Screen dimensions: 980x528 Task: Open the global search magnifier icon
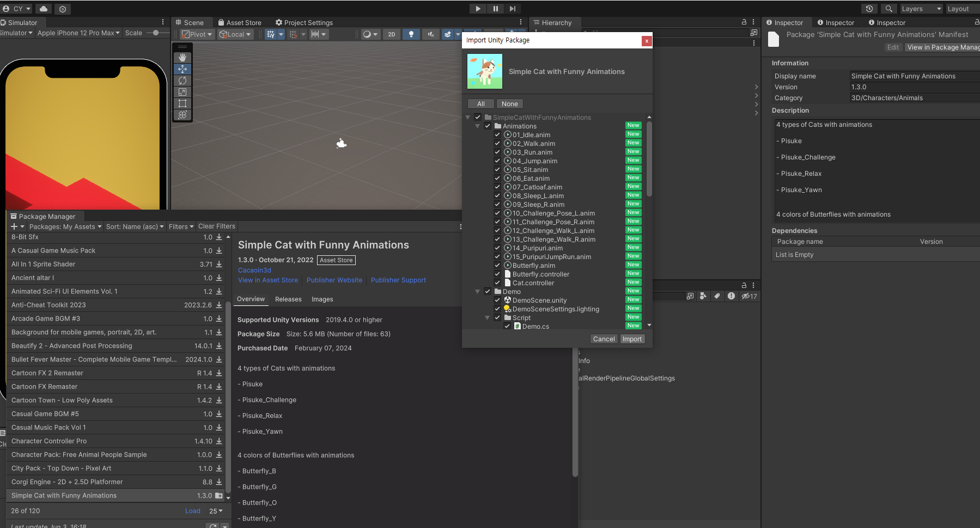point(888,9)
